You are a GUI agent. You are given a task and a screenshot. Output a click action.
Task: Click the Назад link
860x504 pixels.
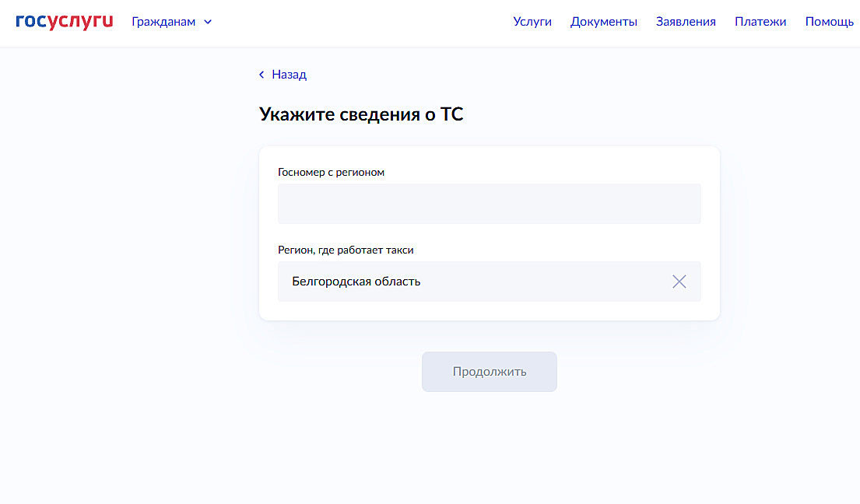(x=288, y=74)
